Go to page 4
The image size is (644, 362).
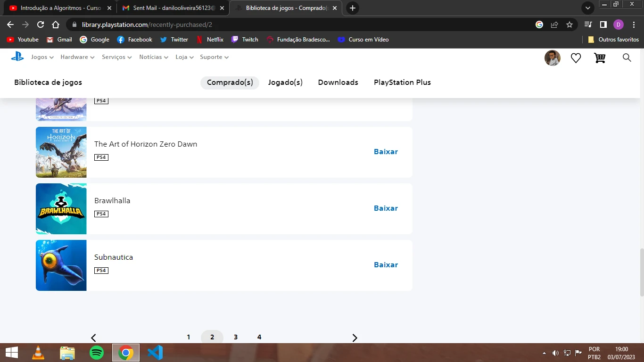pyautogui.click(x=259, y=337)
